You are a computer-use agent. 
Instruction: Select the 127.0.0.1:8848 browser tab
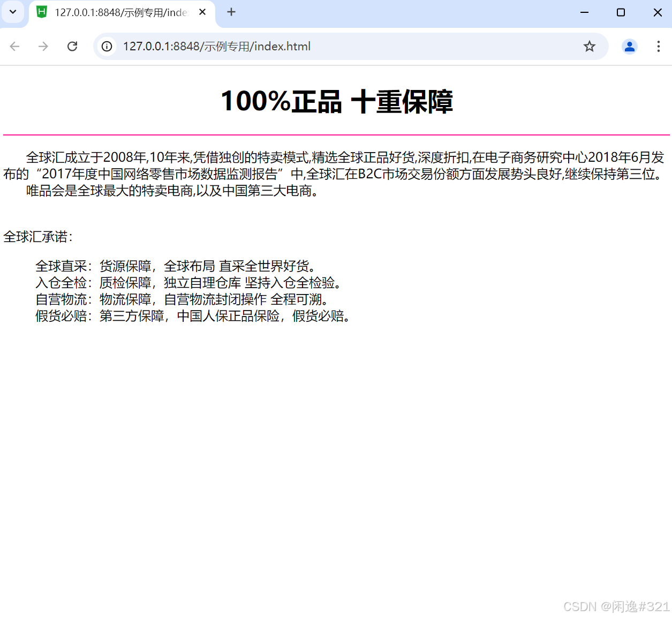[122, 13]
